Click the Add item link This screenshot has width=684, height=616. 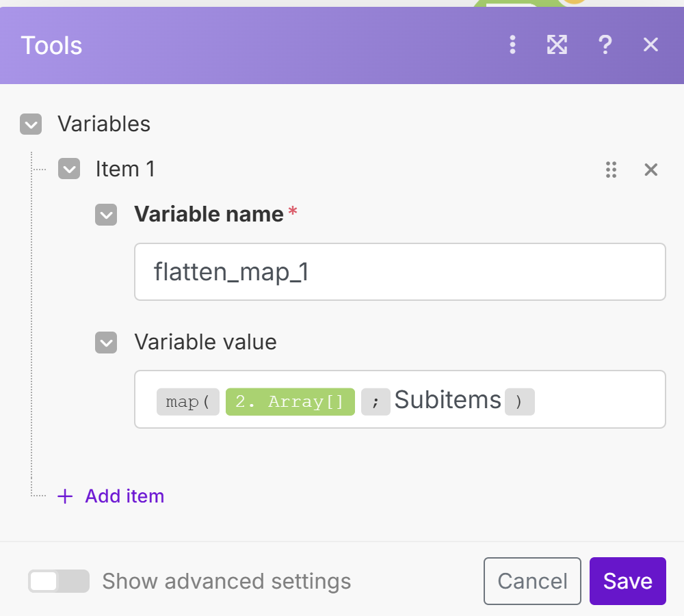pyautogui.click(x=124, y=496)
